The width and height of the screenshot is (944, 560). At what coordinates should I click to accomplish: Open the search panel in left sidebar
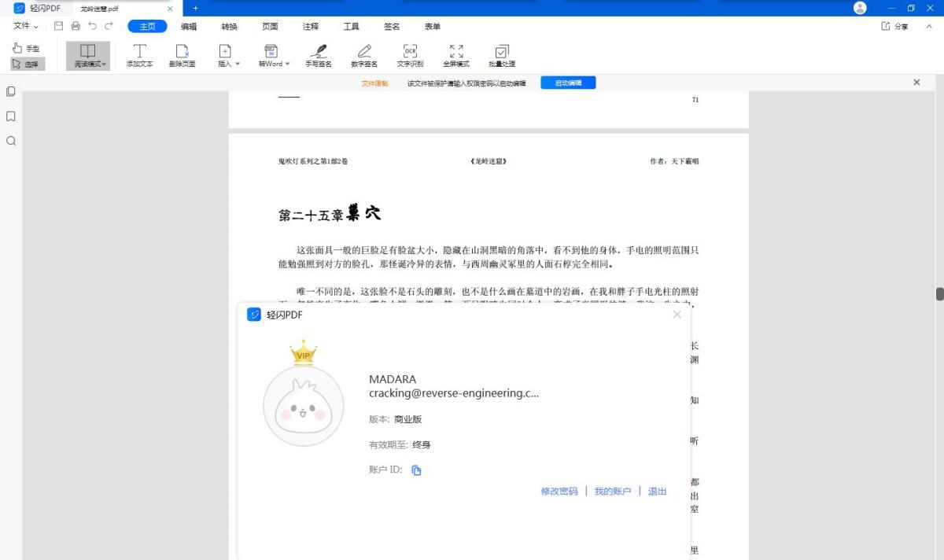click(x=11, y=142)
